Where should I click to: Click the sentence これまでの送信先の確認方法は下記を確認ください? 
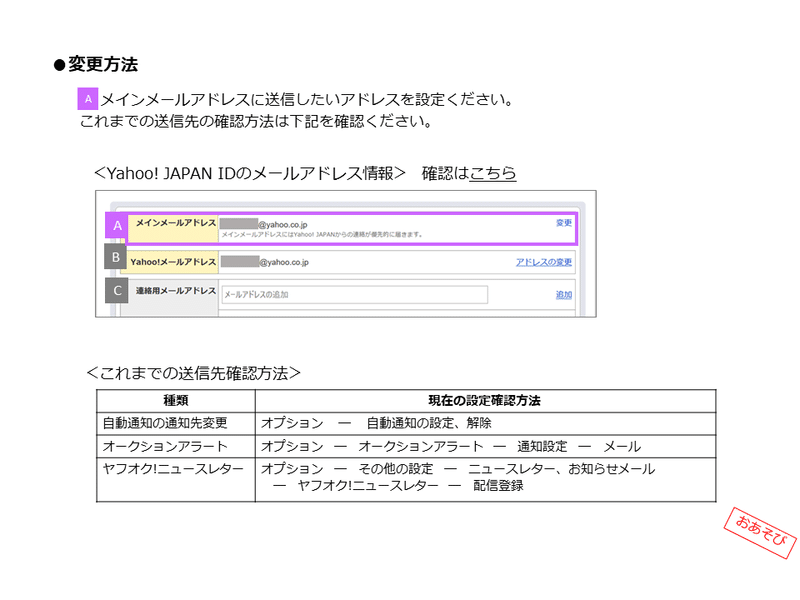[x=256, y=121]
